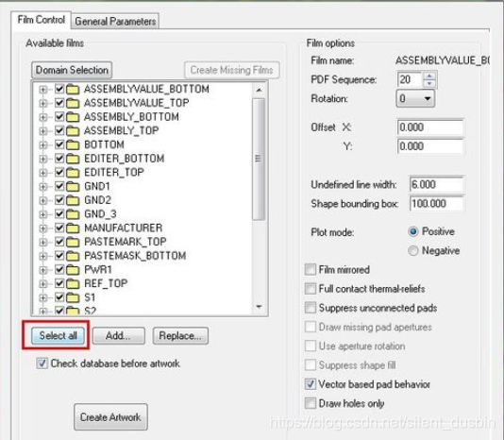Select the REF_TOP film name
The height and width of the screenshot is (440, 504).
[x=106, y=283]
